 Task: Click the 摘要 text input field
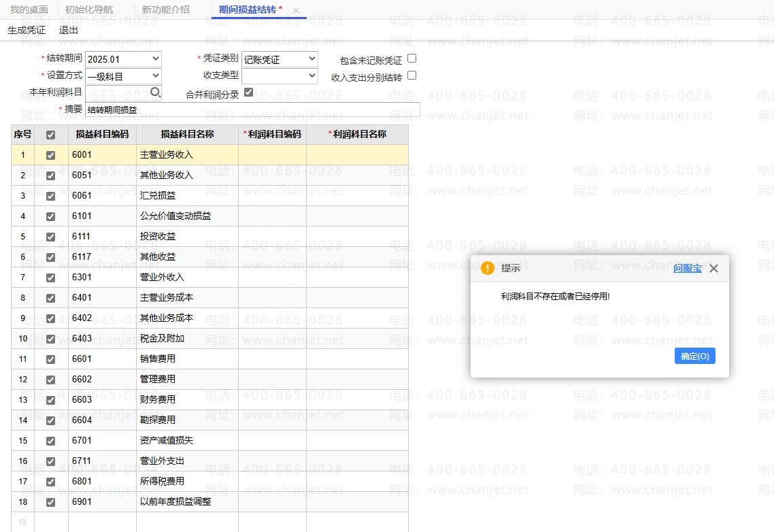point(252,110)
